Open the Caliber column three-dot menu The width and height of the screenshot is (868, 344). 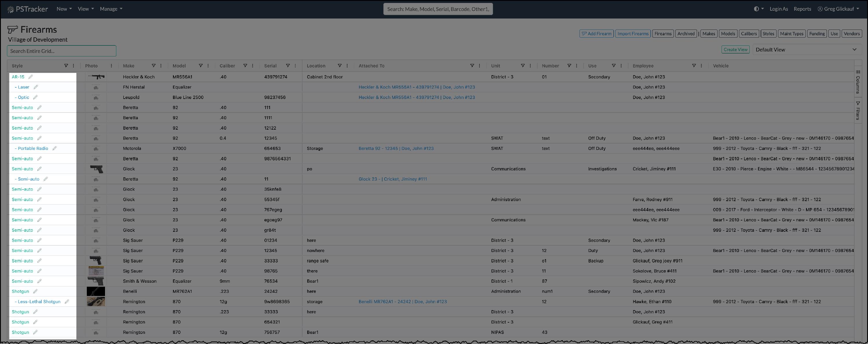click(x=253, y=66)
